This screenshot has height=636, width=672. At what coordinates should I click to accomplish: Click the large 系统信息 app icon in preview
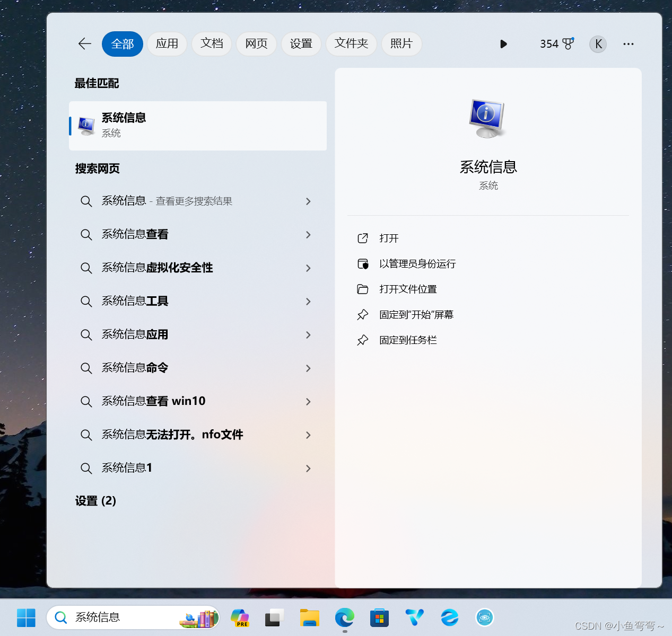[x=487, y=119]
